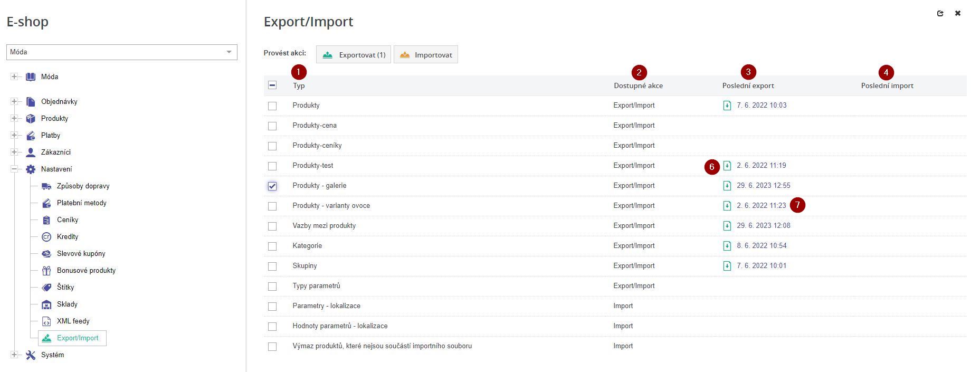Expand the Móda tree node
This screenshot has width=980, height=372.
(14, 77)
